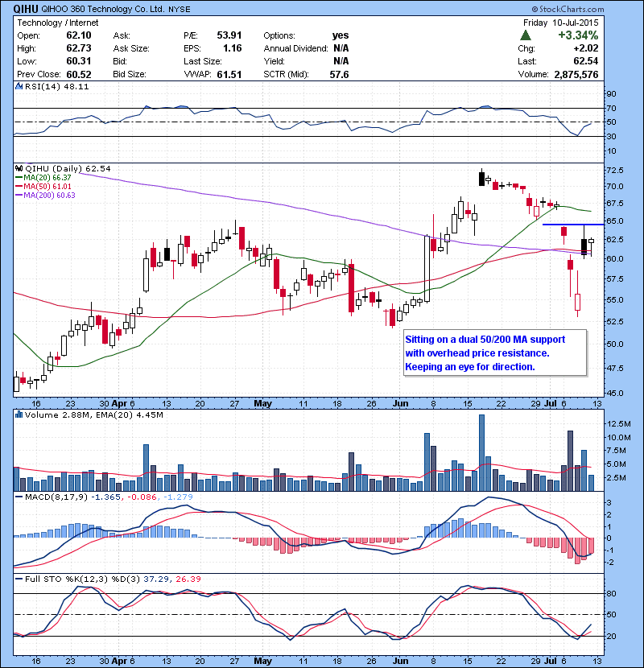Click the MA(200) 60.63 legend entry
644x668 pixels.
point(45,196)
